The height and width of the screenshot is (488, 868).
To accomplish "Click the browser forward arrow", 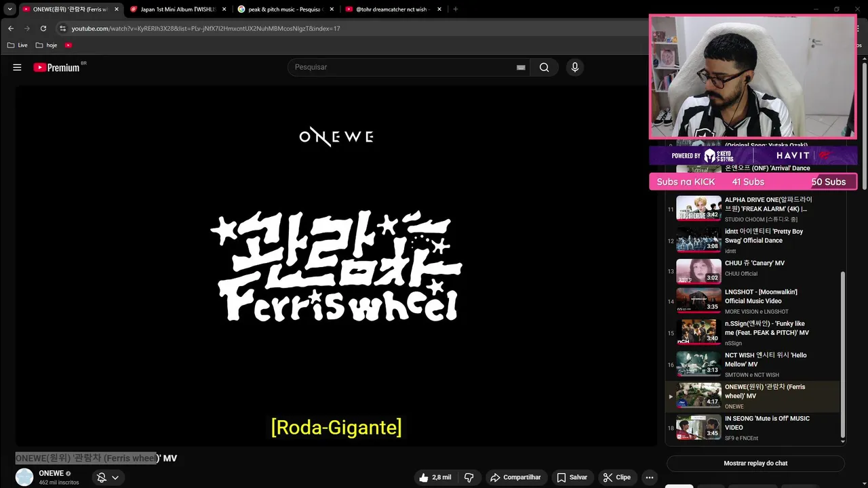I will coord(27,28).
